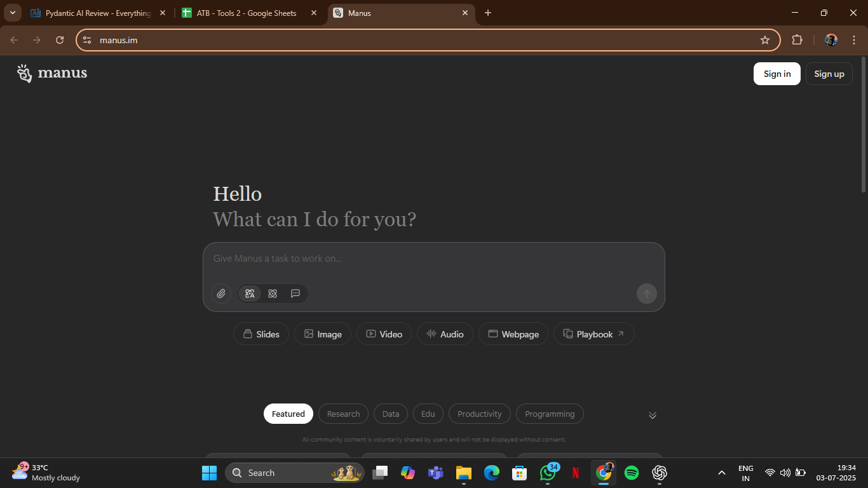Open the Playbook link
868x488 pixels.
[x=594, y=334]
